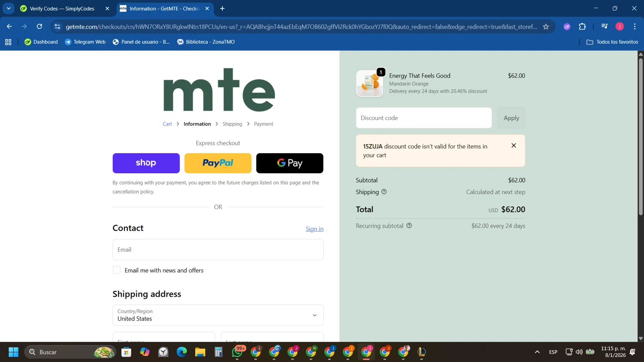Open the Chrome three-dot menu
Viewport: 644px width, 362px height.
(x=635, y=27)
